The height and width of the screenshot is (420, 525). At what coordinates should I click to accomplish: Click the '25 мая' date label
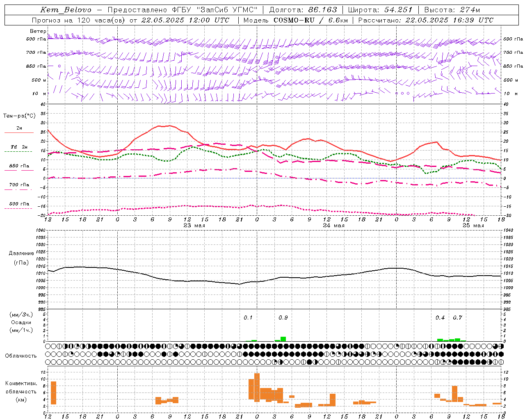(473, 225)
